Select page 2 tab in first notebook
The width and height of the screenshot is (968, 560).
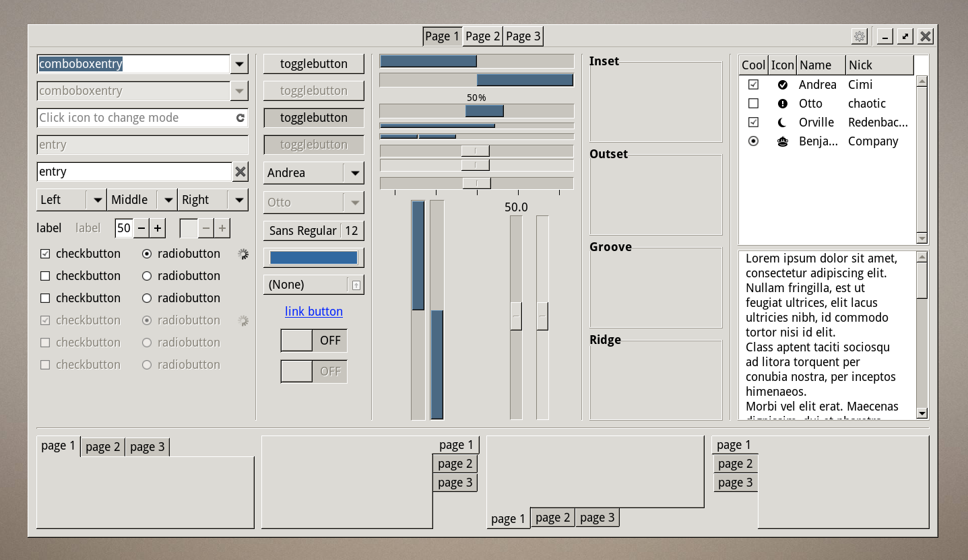pos(103,447)
